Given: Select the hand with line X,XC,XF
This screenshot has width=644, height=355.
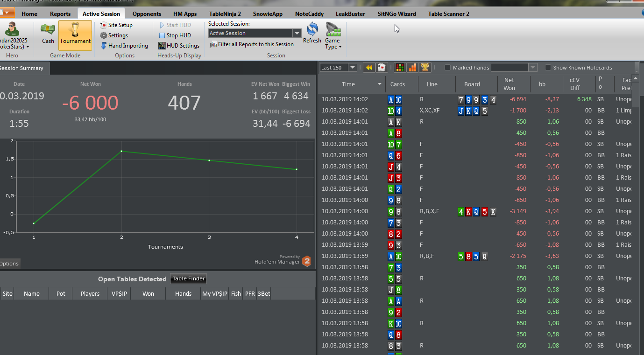Looking at the screenshot, I should click(x=475, y=111).
